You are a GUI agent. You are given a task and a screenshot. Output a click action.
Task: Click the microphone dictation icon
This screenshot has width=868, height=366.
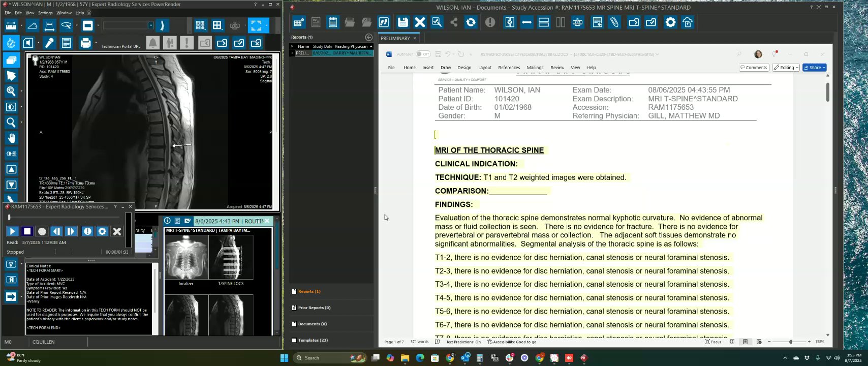(49, 43)
